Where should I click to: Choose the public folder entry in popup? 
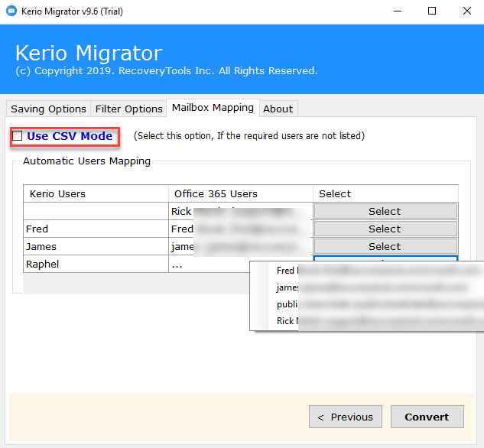click(367, 304)
